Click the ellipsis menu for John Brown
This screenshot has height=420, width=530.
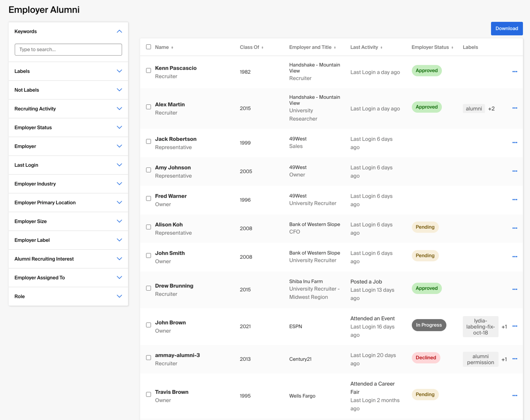tap(515, 326)
